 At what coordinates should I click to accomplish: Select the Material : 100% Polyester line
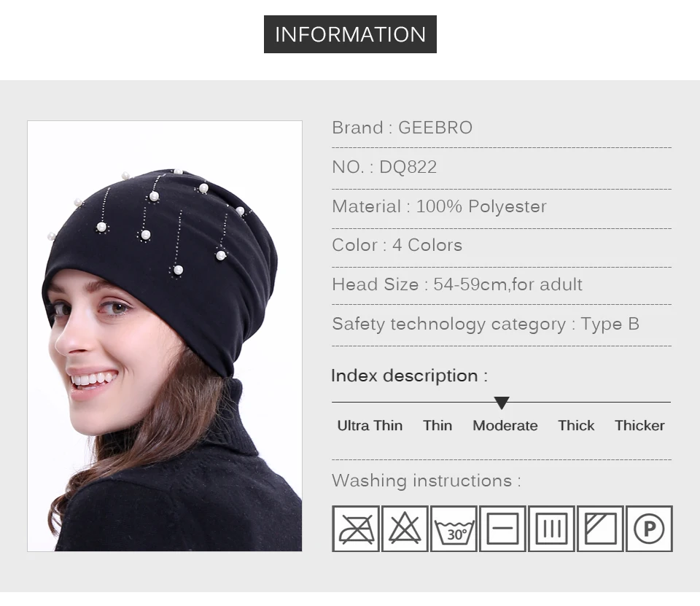coord(439,206)
